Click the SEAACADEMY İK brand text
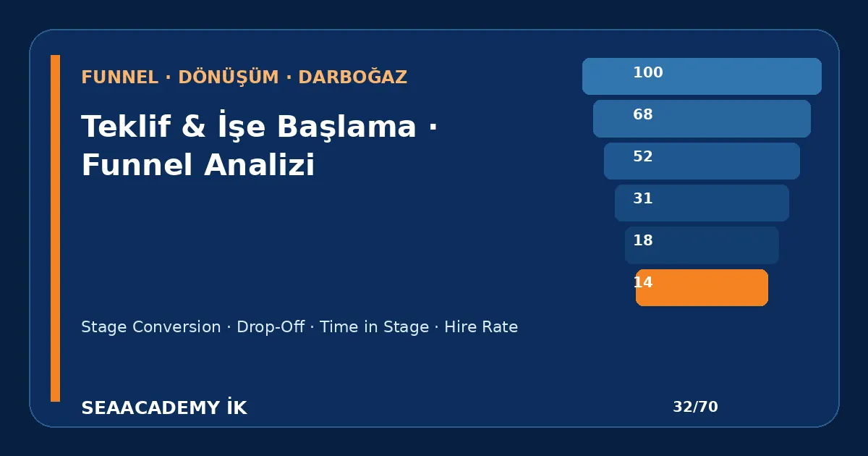 164,408
